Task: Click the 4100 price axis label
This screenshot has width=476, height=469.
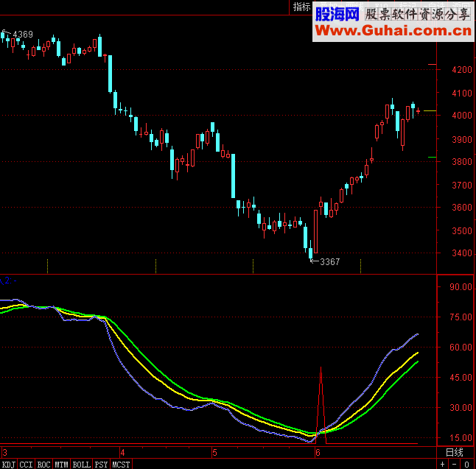Action: pyautogui.click(x=462, y=93)
